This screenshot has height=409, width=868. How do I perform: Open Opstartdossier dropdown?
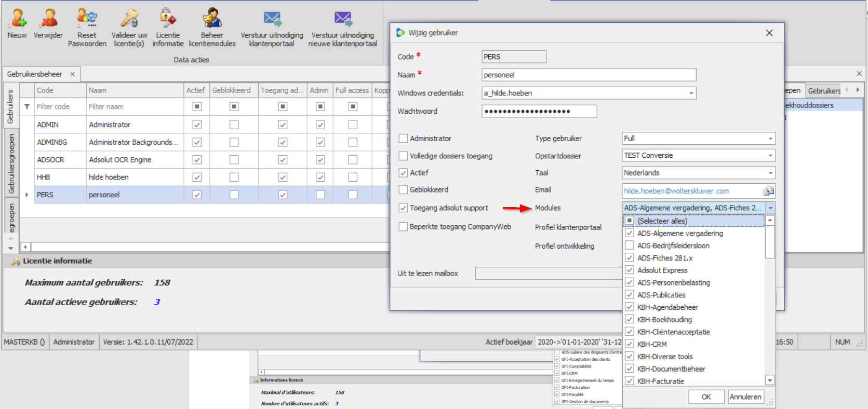770,156
